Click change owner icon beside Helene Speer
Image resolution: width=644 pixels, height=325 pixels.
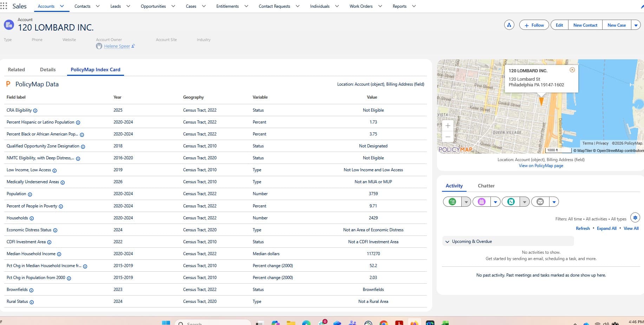click(x=133, y=46)
